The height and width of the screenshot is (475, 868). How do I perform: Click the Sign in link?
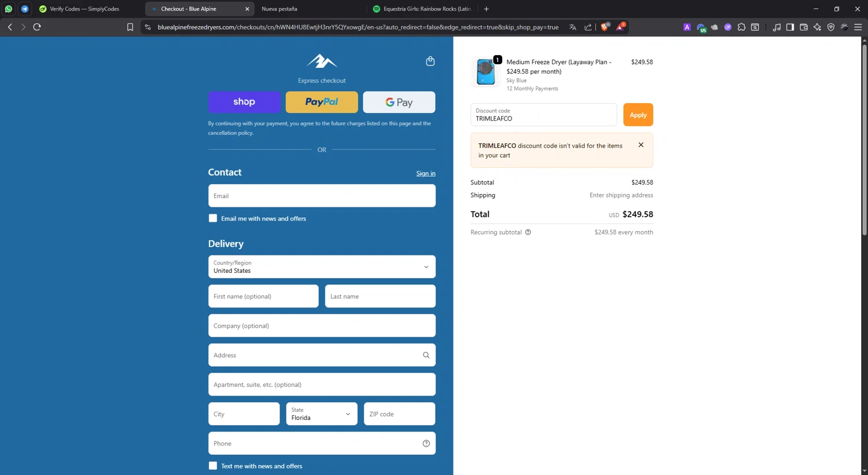426,173
